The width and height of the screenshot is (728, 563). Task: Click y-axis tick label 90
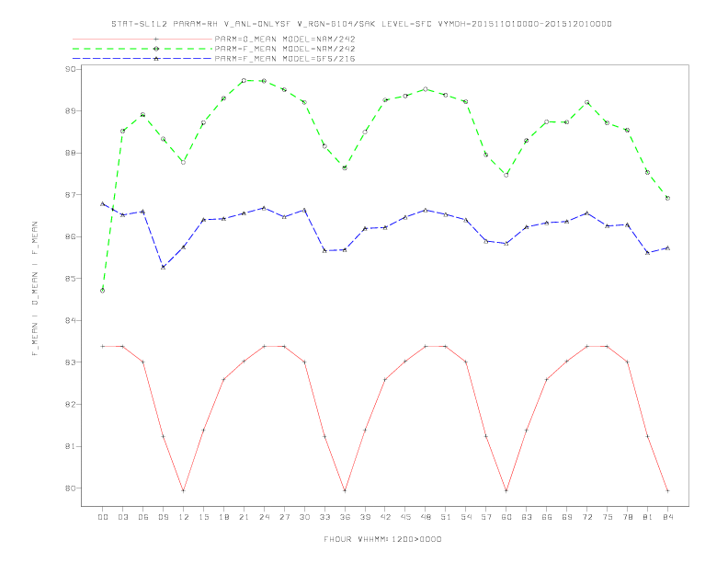(x=71, y=69)
